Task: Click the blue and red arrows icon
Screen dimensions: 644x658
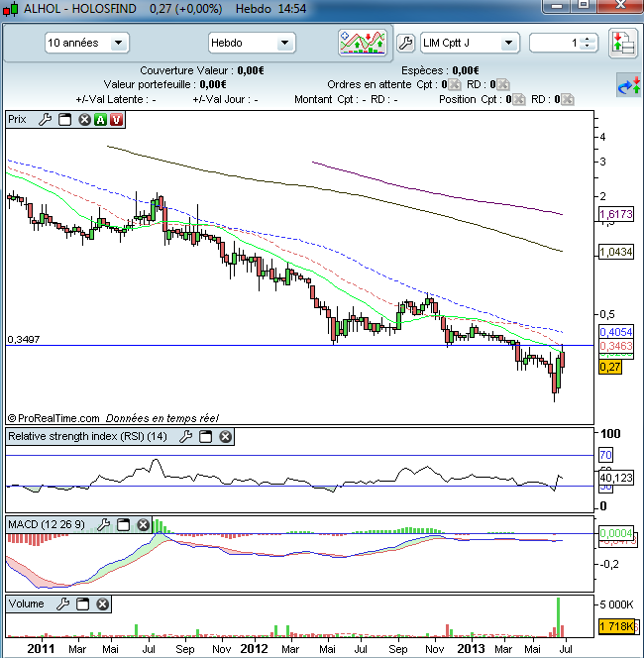Action: pyautogui.click(x=629, y=85)
